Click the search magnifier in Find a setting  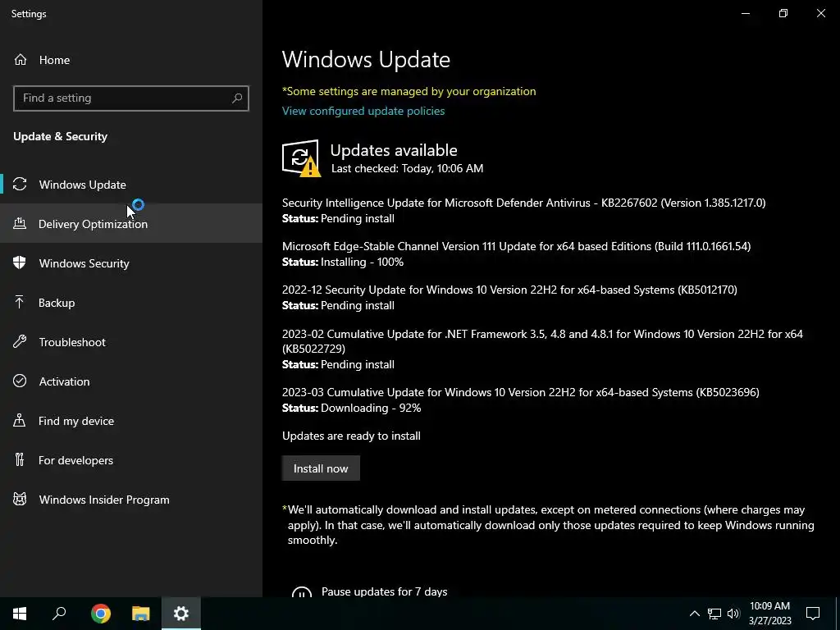click(x=237, y=98)
